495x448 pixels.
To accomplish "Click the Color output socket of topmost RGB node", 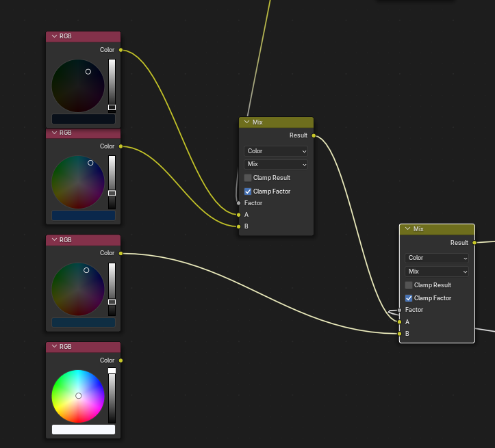I will point(120,50).
